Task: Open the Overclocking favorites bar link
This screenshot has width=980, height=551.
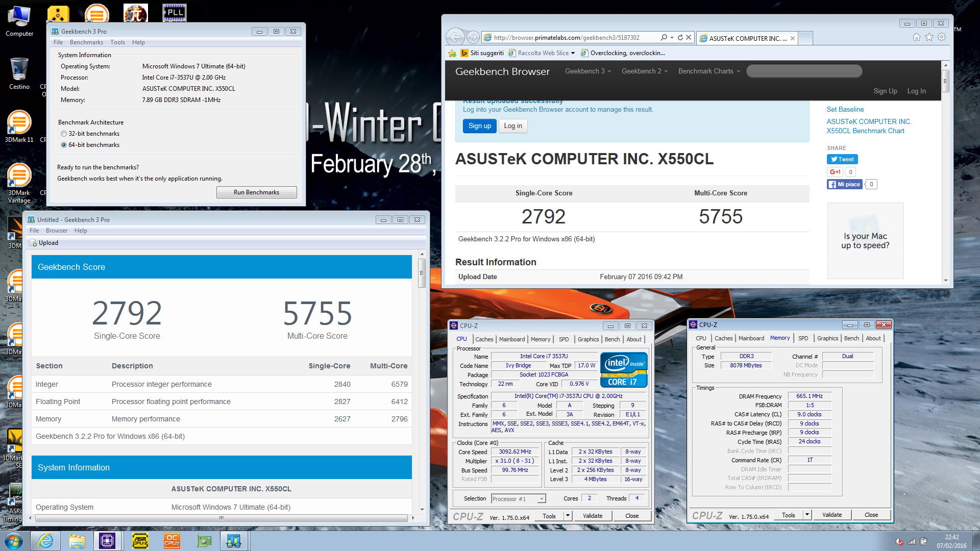Action: pos(623,53)
